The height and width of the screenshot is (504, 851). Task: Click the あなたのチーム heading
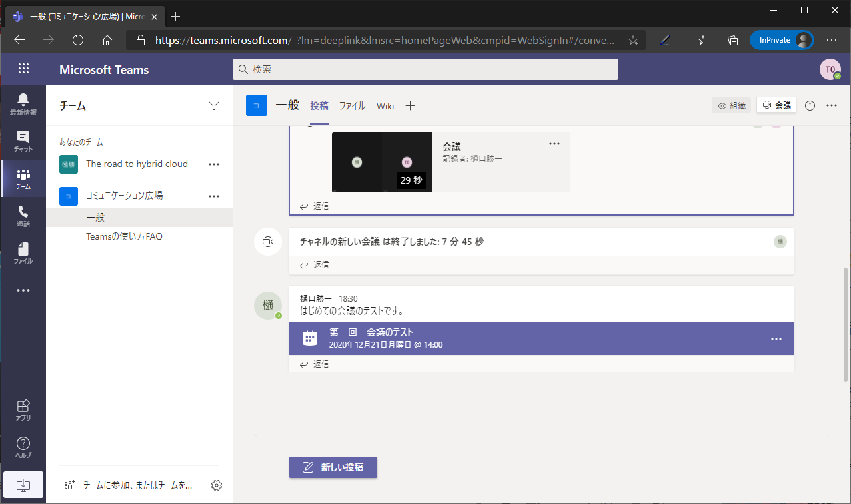[81, 142]
